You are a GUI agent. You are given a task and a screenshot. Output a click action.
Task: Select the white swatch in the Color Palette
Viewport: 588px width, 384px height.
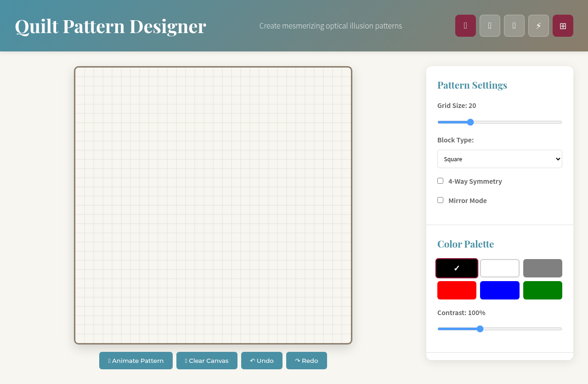pyautogui.click(x=499, y=268)
